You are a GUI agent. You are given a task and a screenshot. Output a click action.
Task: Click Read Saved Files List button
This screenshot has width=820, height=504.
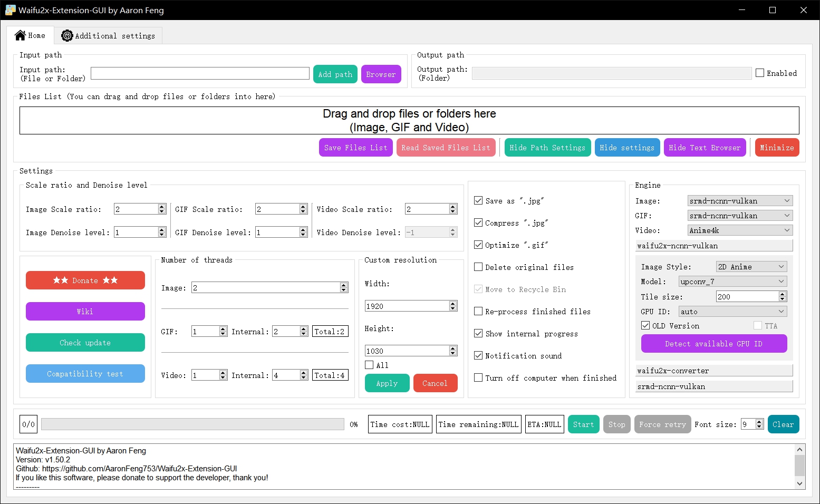coord(446,148)
